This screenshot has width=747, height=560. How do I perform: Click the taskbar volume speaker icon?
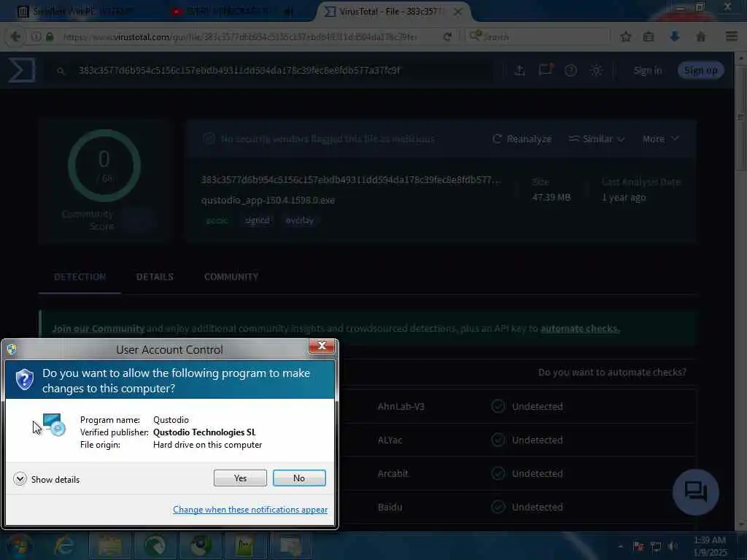(673, 546)
